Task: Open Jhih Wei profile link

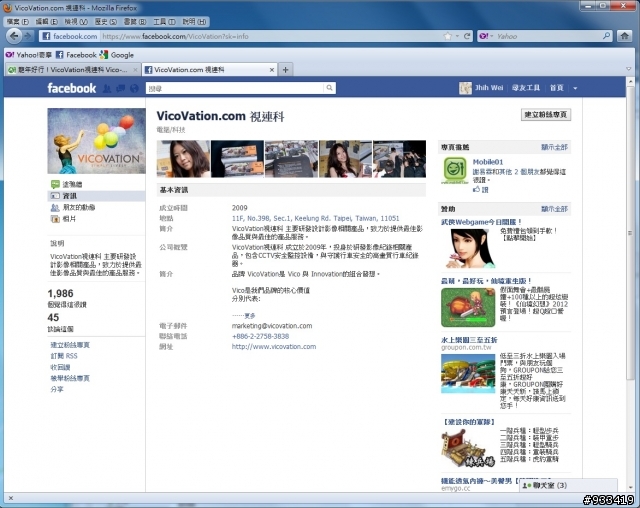Action: tap(489, 88)
